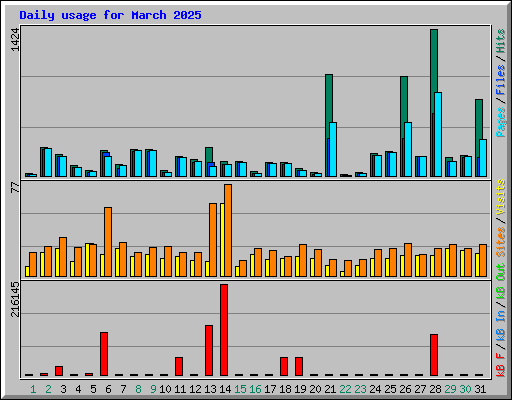This screenshot has height=400, width=512.
Task: Click the cyan "Pages" legend label
Action: point(501,122)
